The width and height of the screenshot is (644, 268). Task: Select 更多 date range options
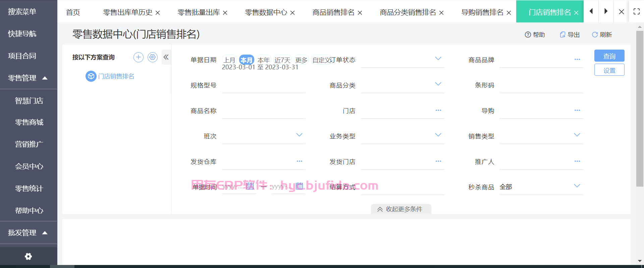301,60
